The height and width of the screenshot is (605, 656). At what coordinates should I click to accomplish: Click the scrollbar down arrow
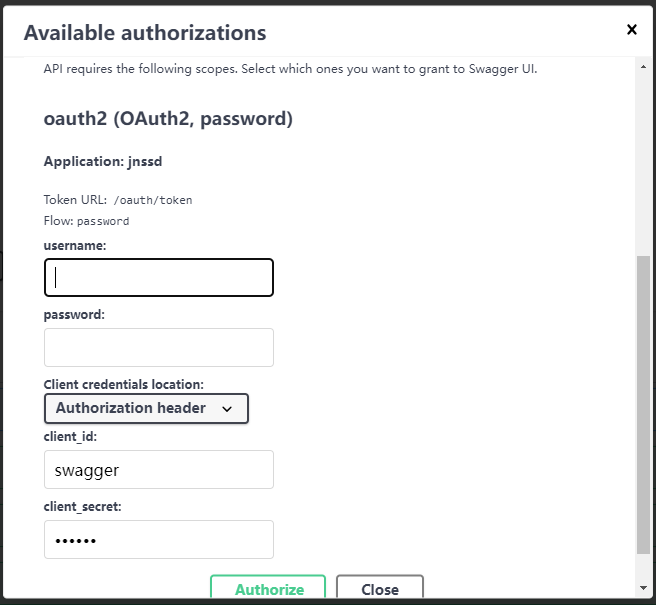tap(643, 587)
